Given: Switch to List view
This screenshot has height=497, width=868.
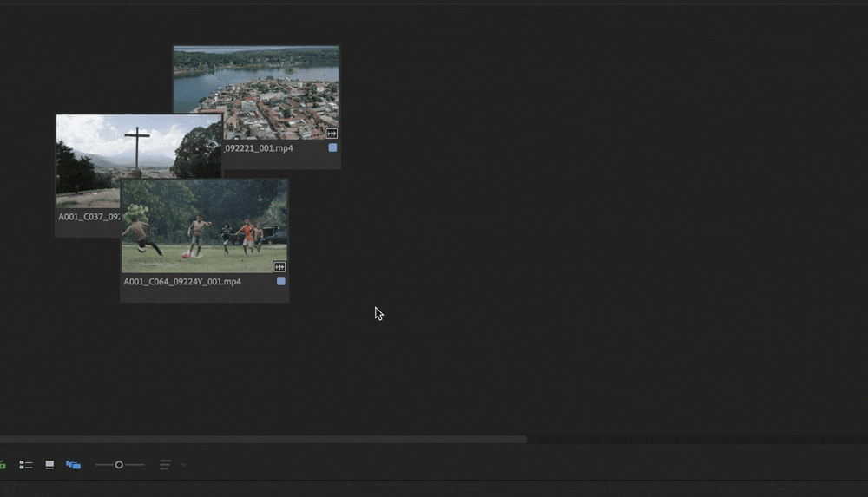Looking at the screenshot, I should (x=26, y=465).
